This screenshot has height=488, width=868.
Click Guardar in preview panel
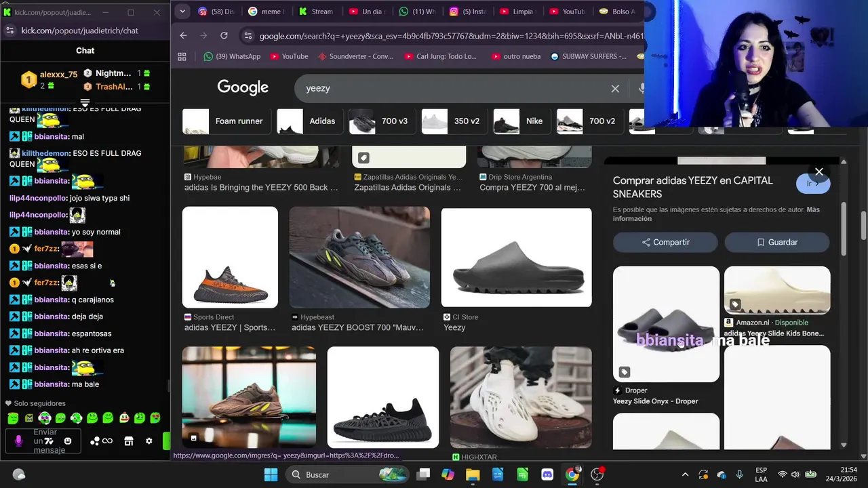[777, 242]
